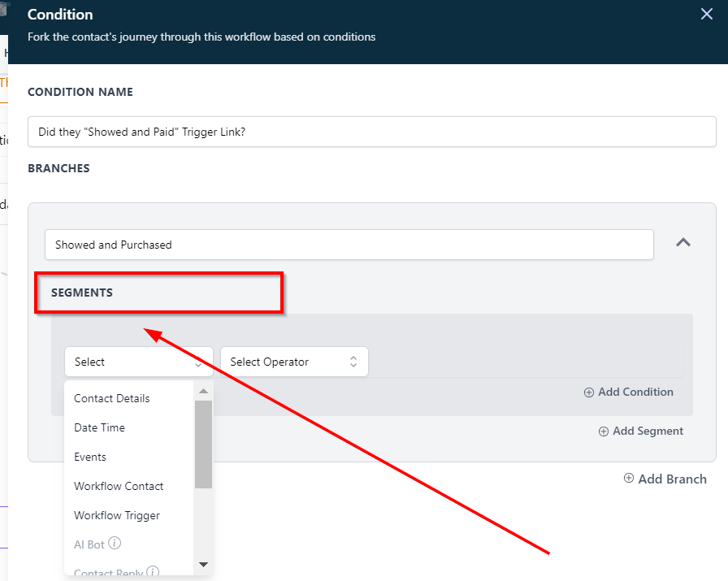
Task: Choose Contact Details from the list
Action: [112, 398]
